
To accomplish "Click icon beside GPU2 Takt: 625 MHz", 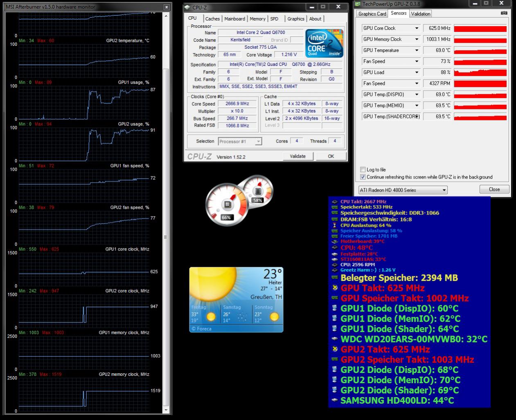I will pyautogui.click(x=335, y=349).
